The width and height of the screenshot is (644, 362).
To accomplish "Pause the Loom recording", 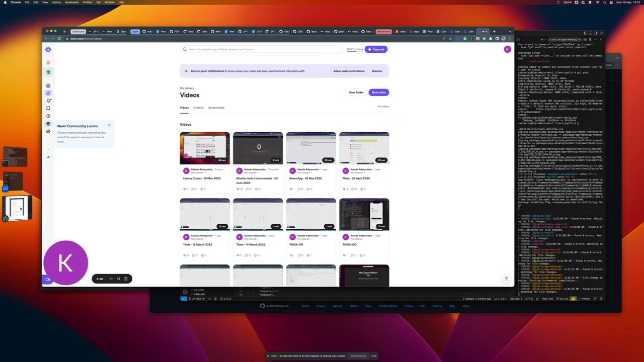I will click(119, 279).
